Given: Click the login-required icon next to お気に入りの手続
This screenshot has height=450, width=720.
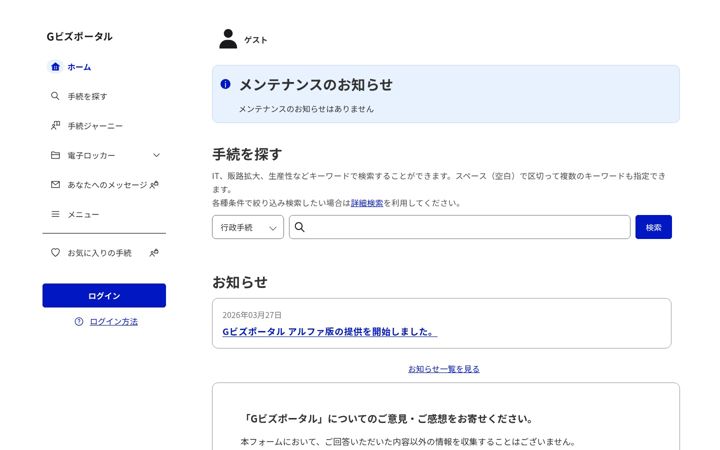Looking at the screenshot, I should point(154,253).
